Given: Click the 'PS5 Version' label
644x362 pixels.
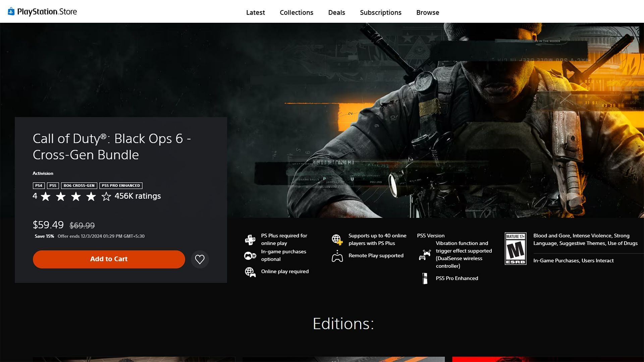Looking at the screenshot, I should coord(431,236).
